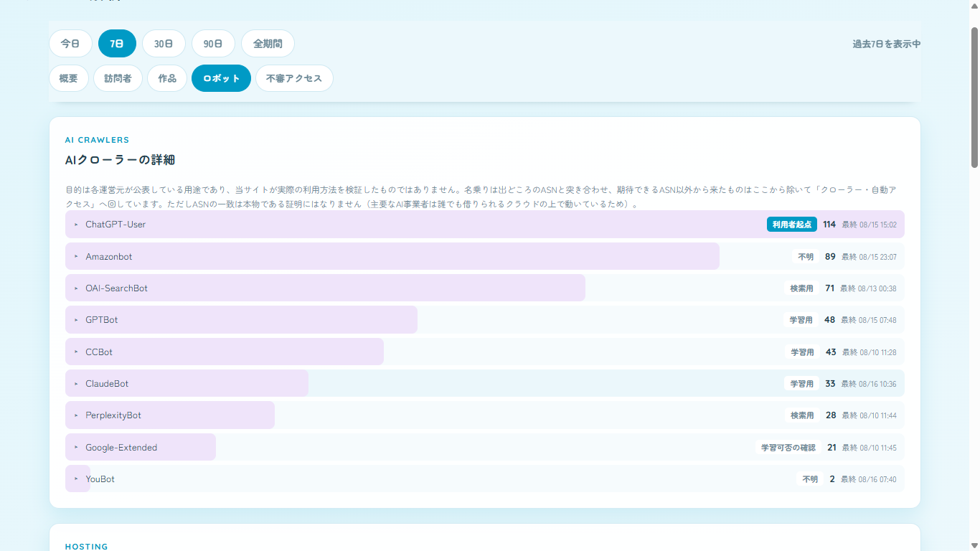Expand the GPTBot row triangle

point(76,320)
